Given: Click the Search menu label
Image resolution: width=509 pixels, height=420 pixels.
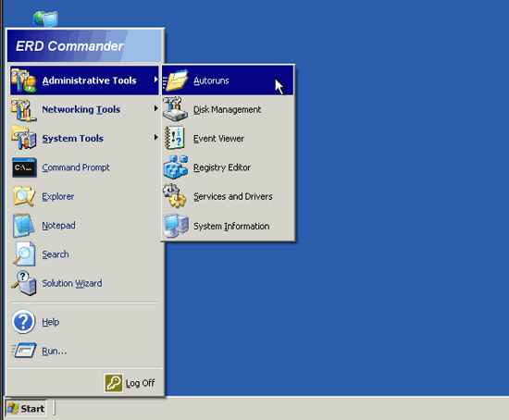Looking at the screenshot, I should (x=56, y=254).
